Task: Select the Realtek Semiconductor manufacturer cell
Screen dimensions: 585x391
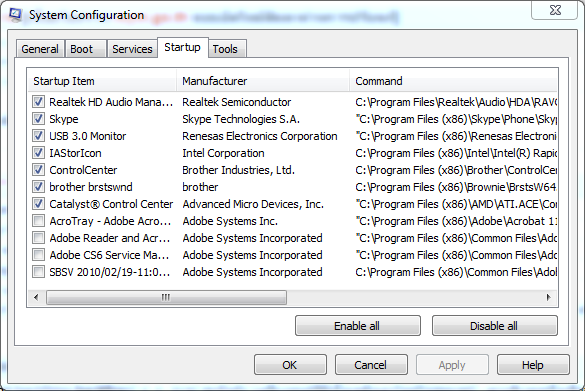Action: pos(237,102)
